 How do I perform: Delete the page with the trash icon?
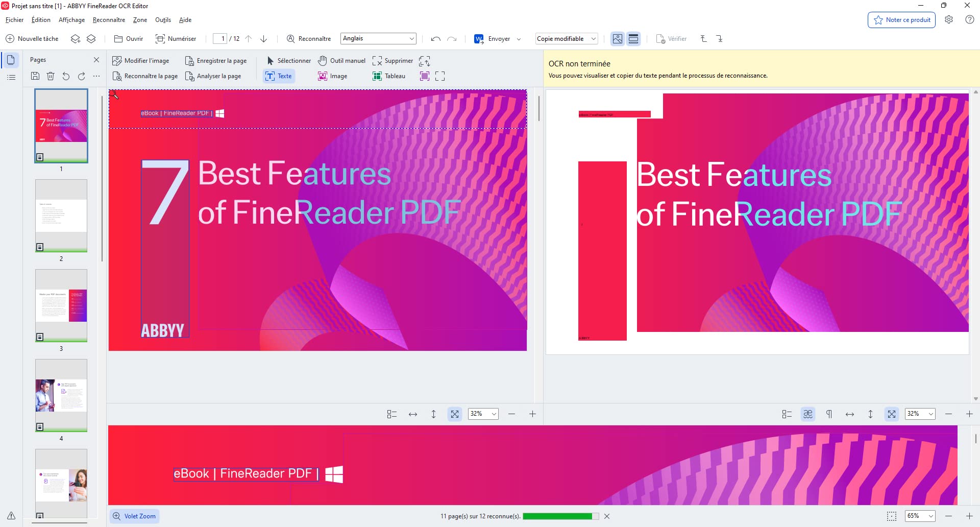[x=51, y=76]
